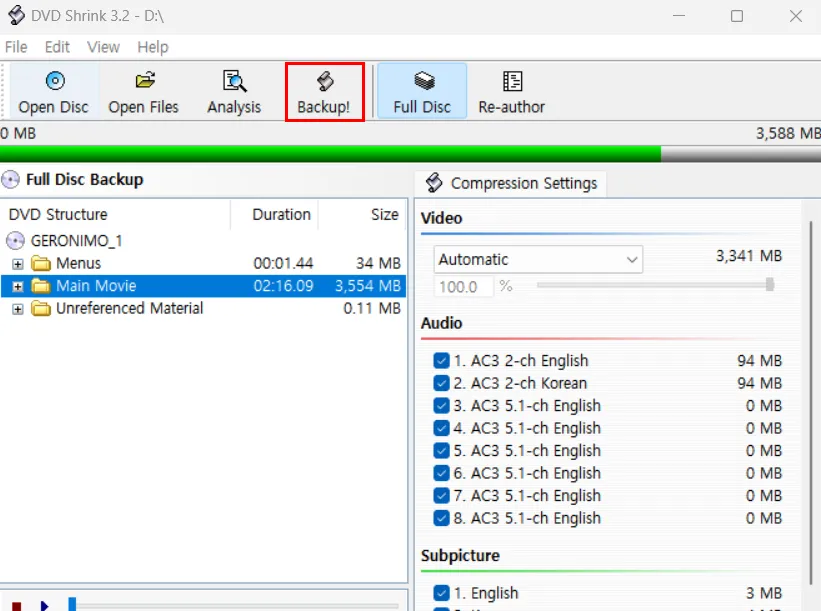Click the 3,554 MB Main Movie size
The width and height of the screenshot is (821, 611).
368,286
